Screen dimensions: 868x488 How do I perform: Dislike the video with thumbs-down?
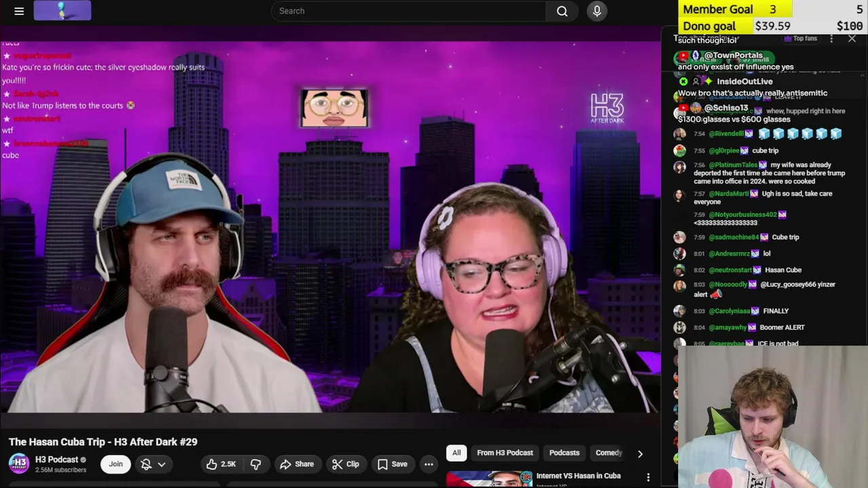pyautogui.click(x=256, y=464)
